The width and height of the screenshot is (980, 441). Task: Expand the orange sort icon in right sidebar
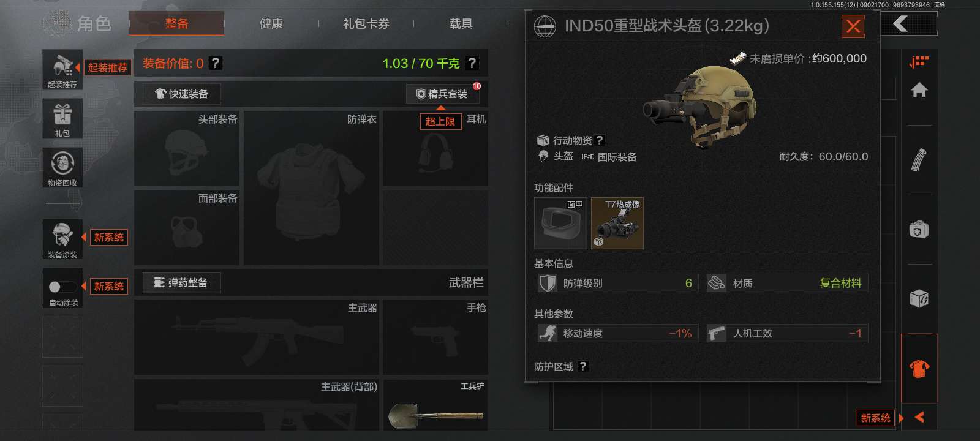pyautogui.click(x=919, y=61)
